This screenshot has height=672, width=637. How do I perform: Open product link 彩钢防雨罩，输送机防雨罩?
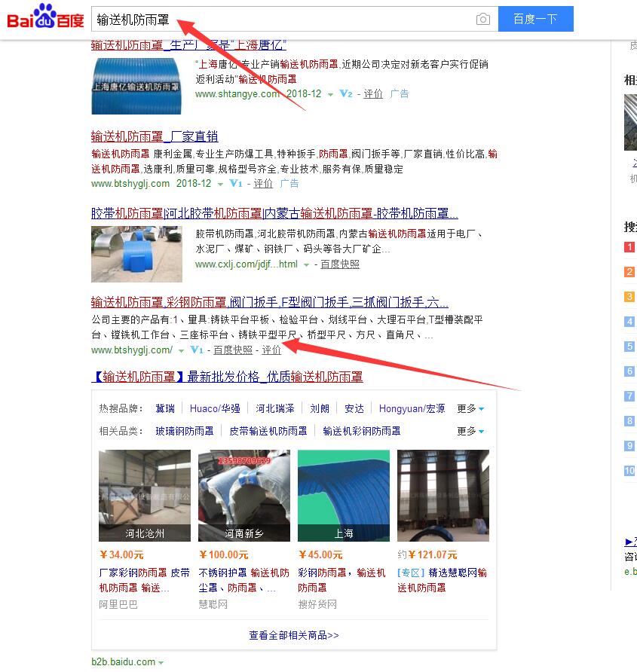point(342,580)
